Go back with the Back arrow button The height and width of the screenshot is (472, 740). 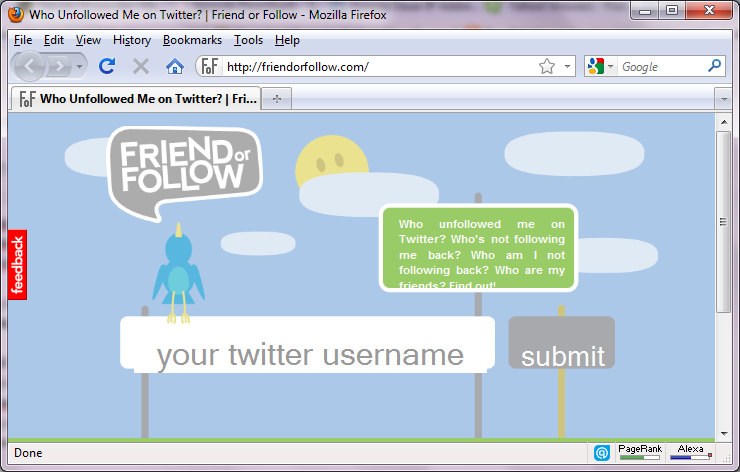[x=29, y=67]
